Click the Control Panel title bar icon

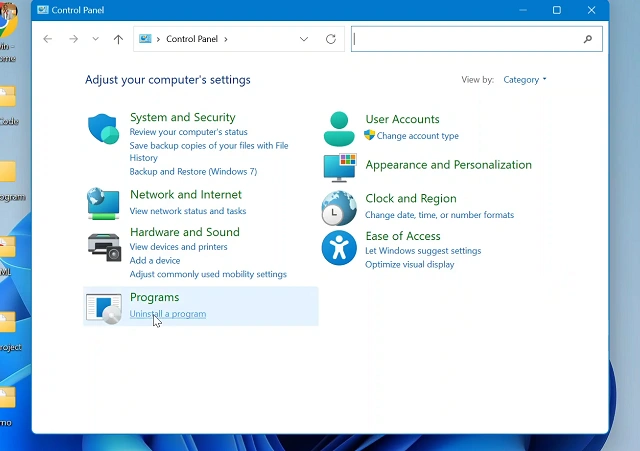(42, 10)
